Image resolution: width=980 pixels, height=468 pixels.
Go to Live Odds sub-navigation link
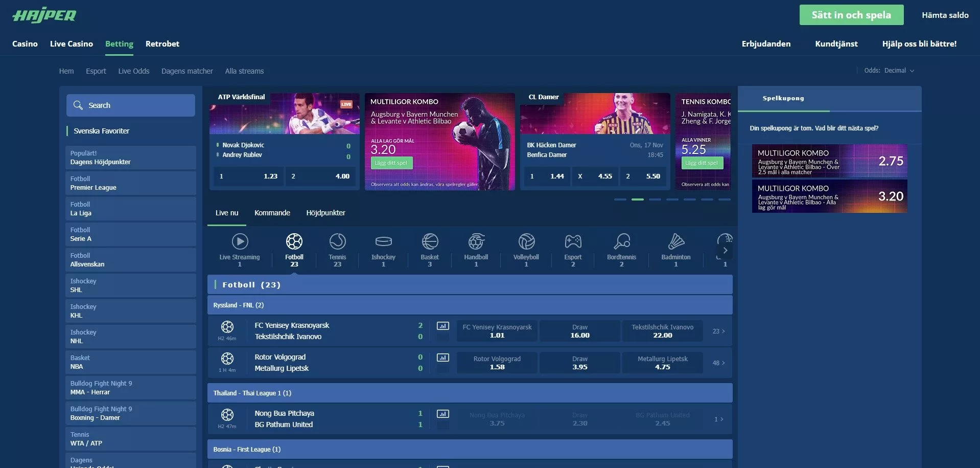tap(134, 71)
